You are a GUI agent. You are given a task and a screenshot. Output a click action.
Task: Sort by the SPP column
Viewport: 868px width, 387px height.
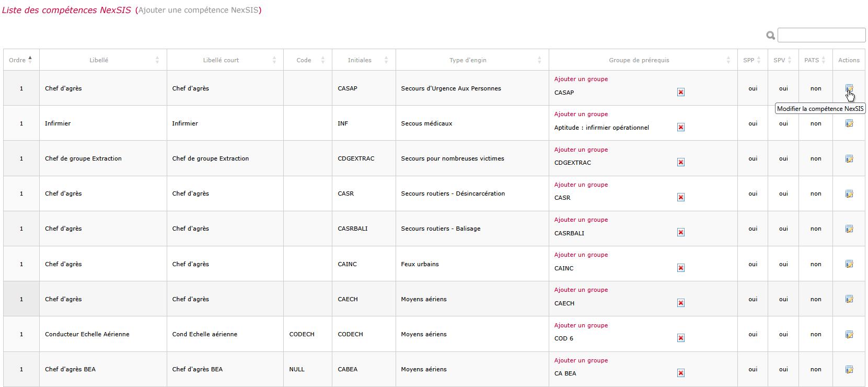coord(753,60)
